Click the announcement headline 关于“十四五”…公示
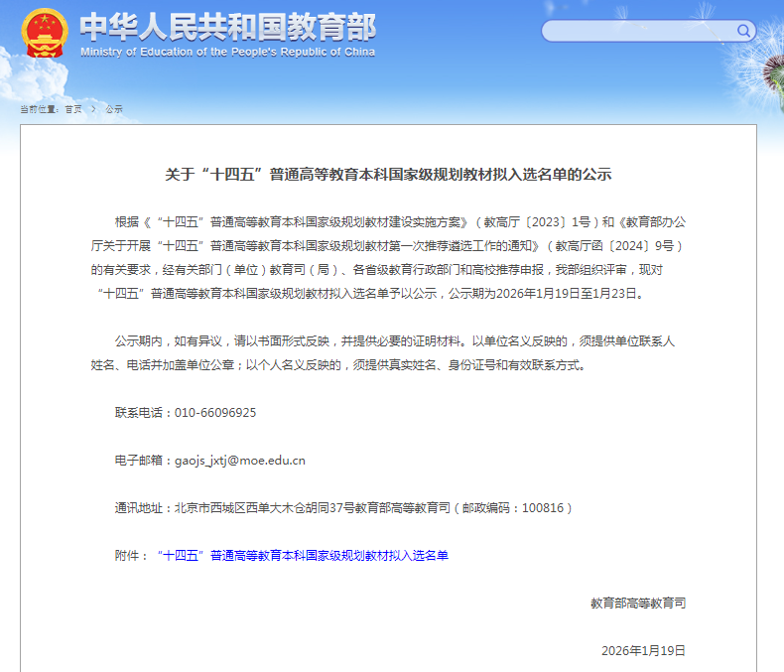The width and height of the screenshot is (784, 672). (388, 175)
